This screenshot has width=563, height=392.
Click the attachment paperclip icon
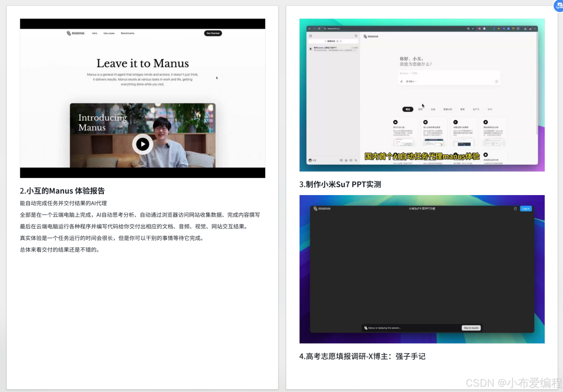point(401,81)
